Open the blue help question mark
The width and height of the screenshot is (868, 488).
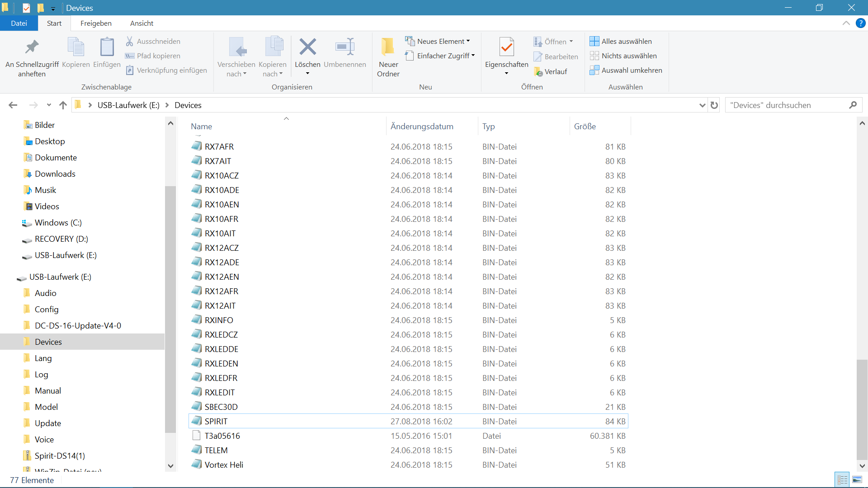click(860, 23)
